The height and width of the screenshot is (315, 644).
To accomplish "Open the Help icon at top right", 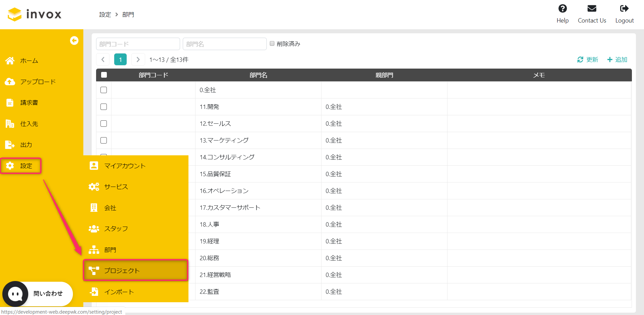I will (562, 8).
